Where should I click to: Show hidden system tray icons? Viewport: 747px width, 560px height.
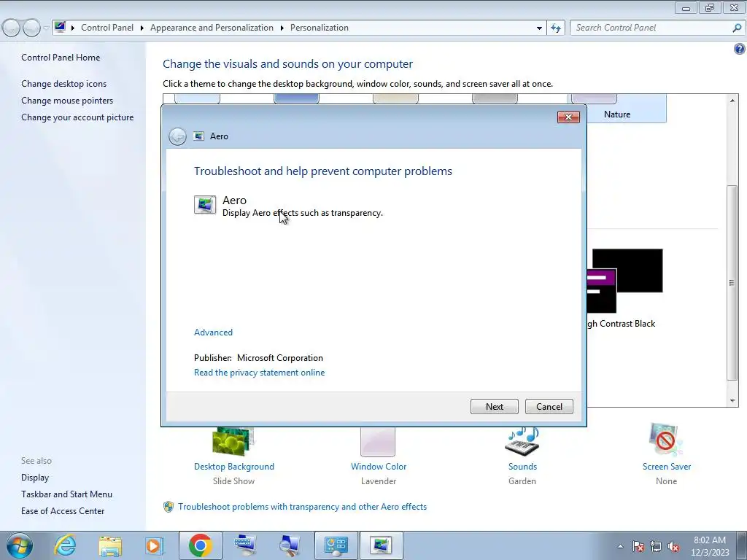tap(620, 547)
